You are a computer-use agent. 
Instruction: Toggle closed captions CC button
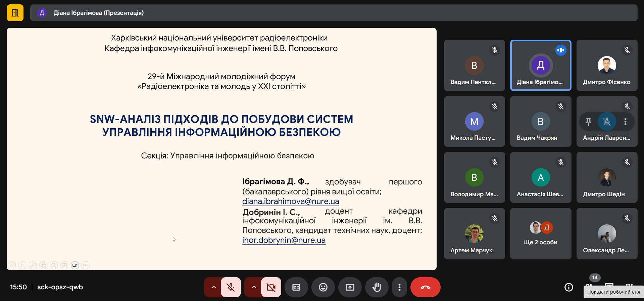click(x=296, y=287)
